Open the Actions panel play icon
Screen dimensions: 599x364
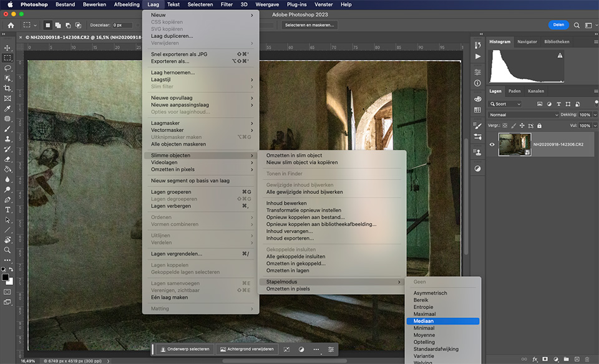point(477,57)
